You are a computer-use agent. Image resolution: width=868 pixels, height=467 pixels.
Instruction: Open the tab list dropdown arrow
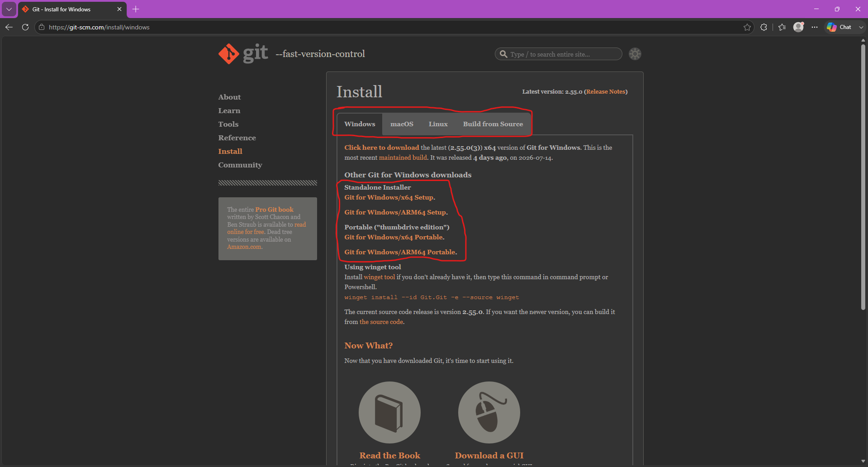click(x=9, y=9)
